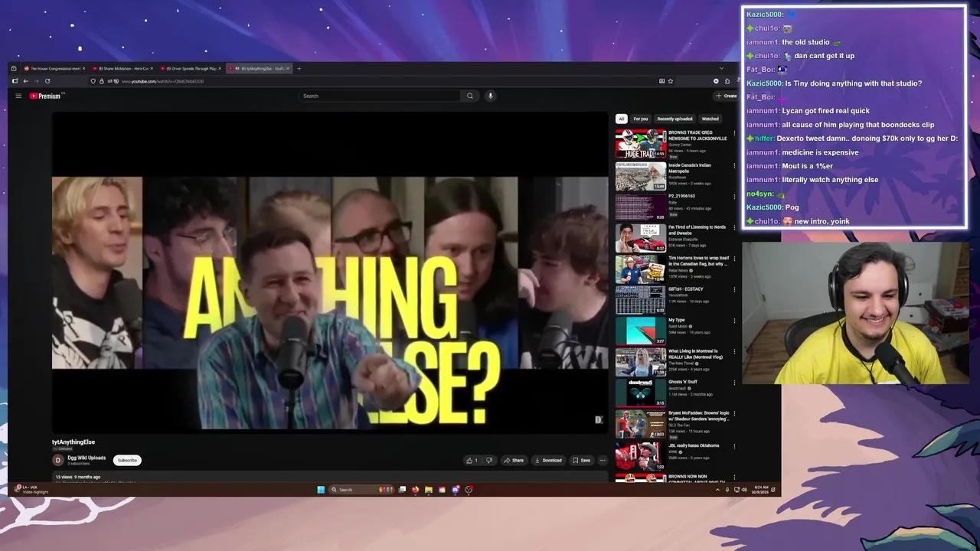Open the Ghosts 'n' Stuff video thumbnail
Screen dimensions: 980x551
(641, 393)
